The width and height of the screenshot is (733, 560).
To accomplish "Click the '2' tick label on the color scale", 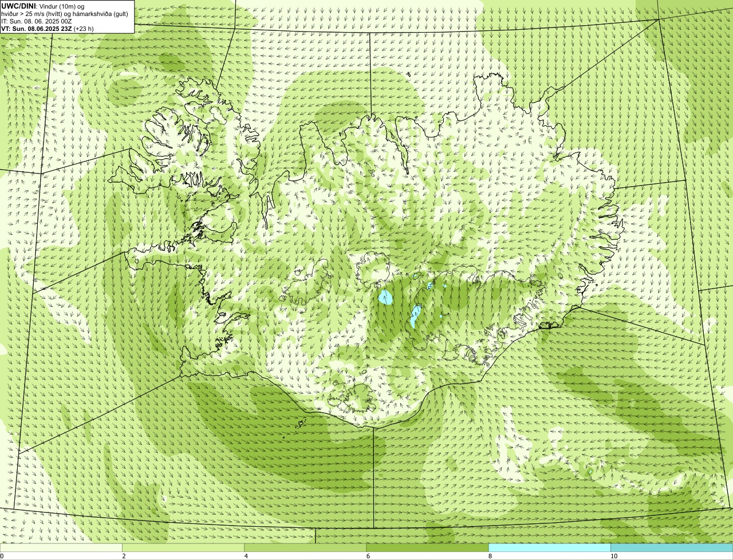I will click(124, 556).
